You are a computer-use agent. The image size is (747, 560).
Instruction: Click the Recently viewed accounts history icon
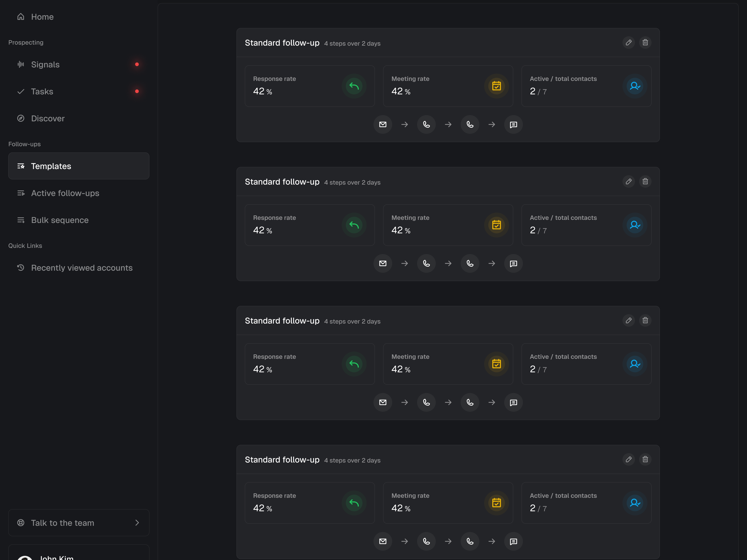(20, 267)
